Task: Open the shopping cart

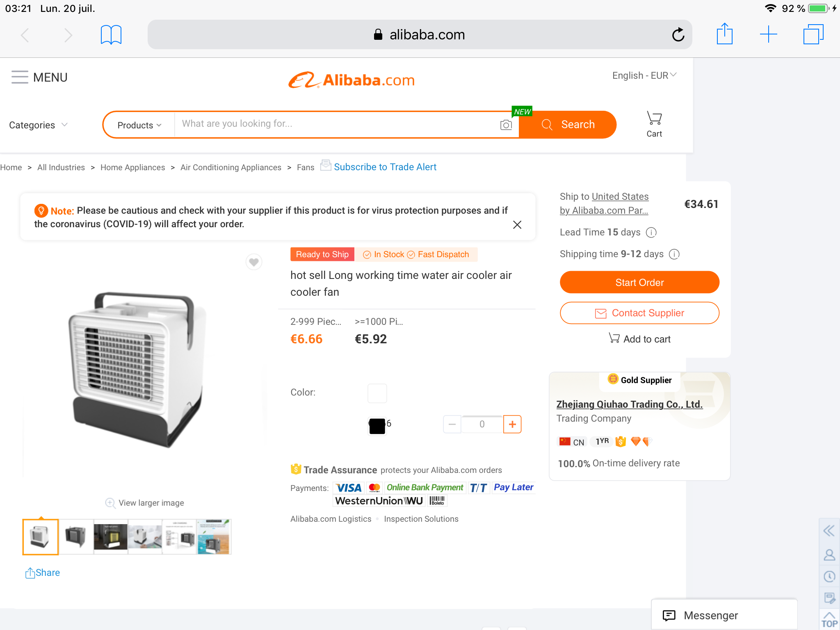Action: [654, 124]
